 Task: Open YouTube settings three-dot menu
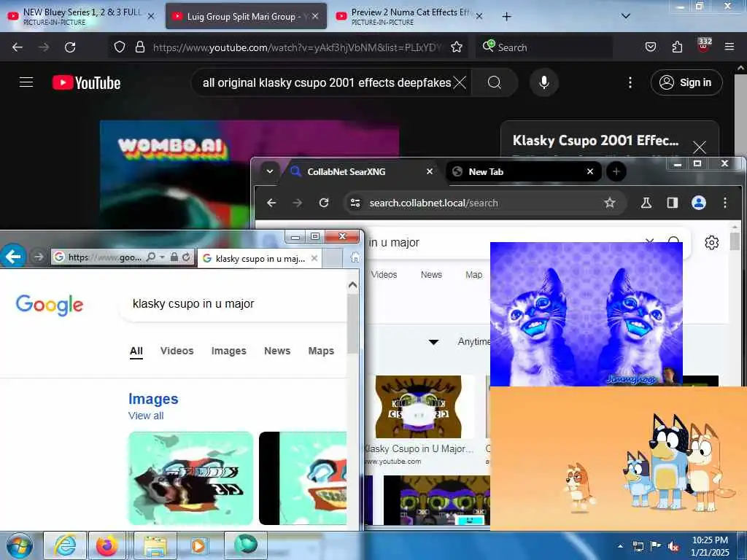pos(630,82)
